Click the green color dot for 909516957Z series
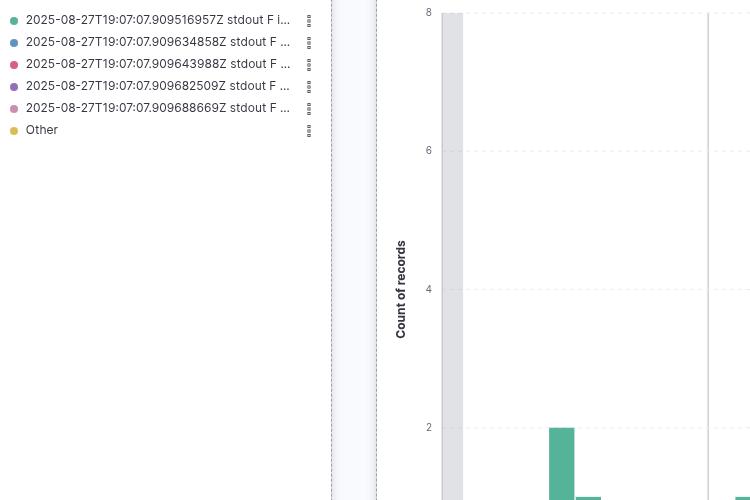The width and height of the screenshot is (750, 500). click(14, 21)
